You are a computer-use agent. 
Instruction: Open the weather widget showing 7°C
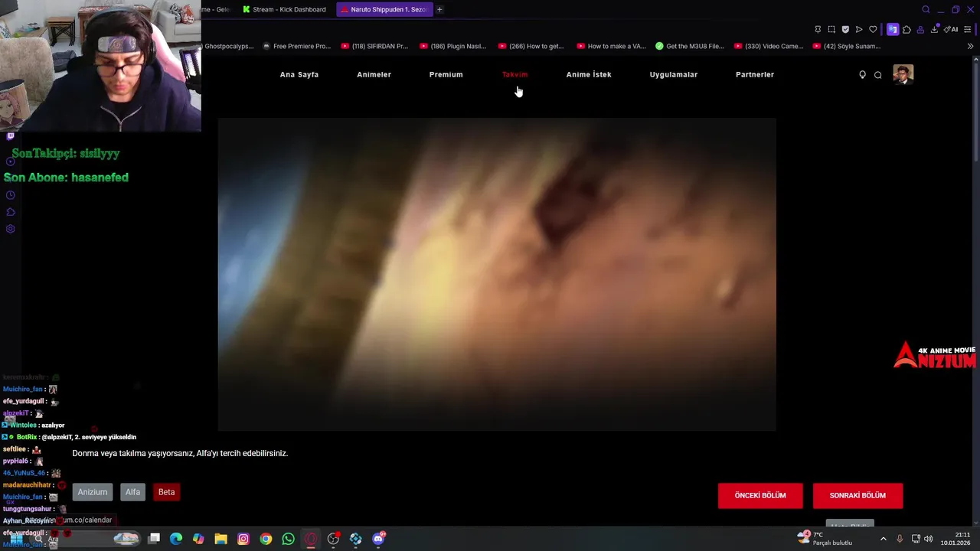pos(825,539)
